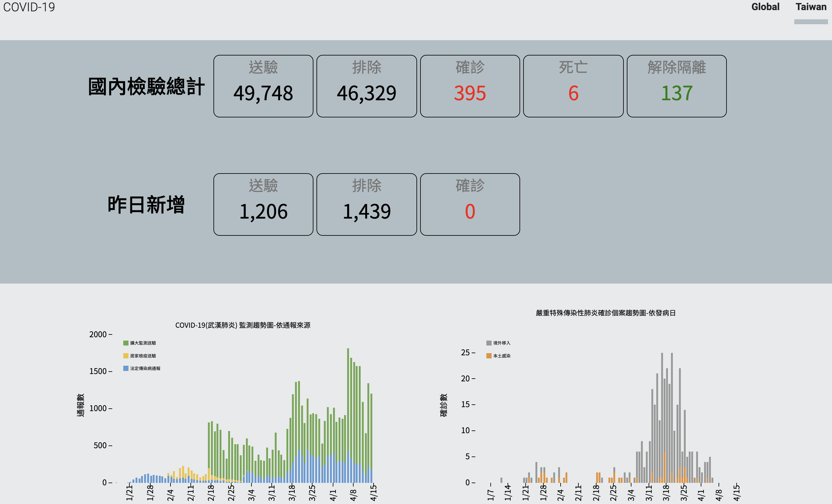832x504 pixels.
Task: Click the 確診個案趨勢圖-依發病日 chart title
Action: 605,313
